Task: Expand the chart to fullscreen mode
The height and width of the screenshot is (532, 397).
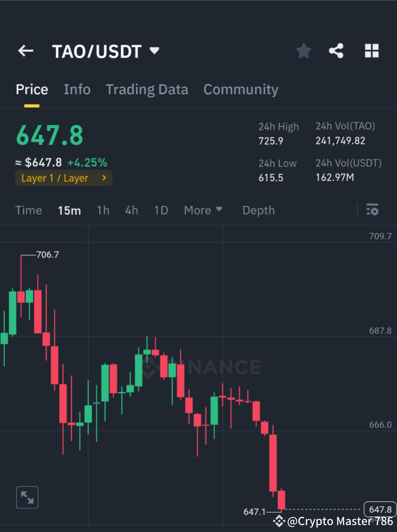Action: (x=27, y=497)
